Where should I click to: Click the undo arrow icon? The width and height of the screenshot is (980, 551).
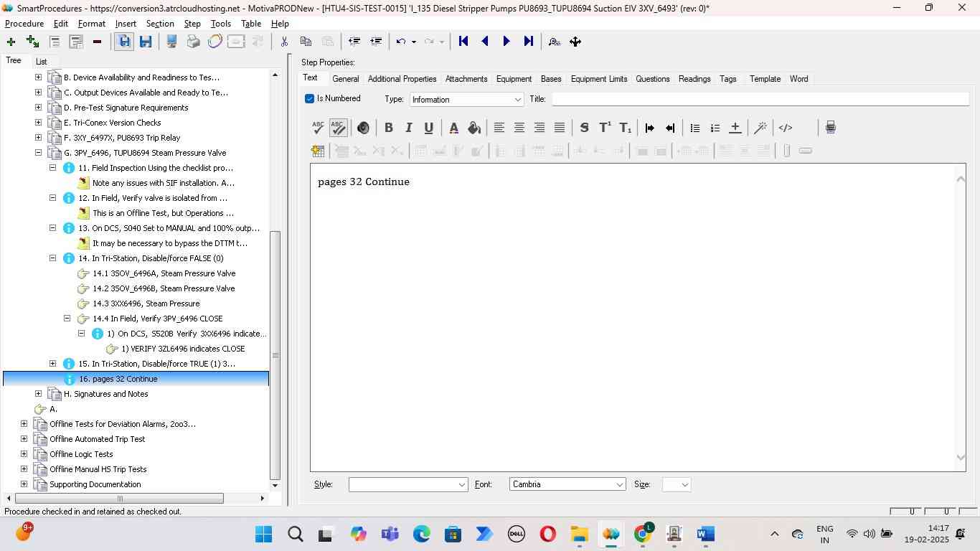(x=402, y=42)
